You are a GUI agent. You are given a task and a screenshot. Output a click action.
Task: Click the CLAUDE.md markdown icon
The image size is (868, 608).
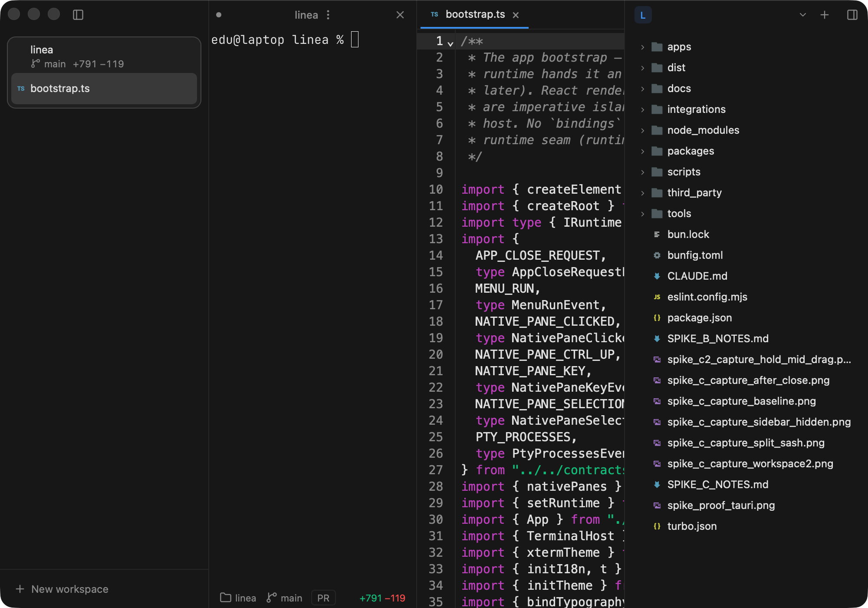click(657, 276)
